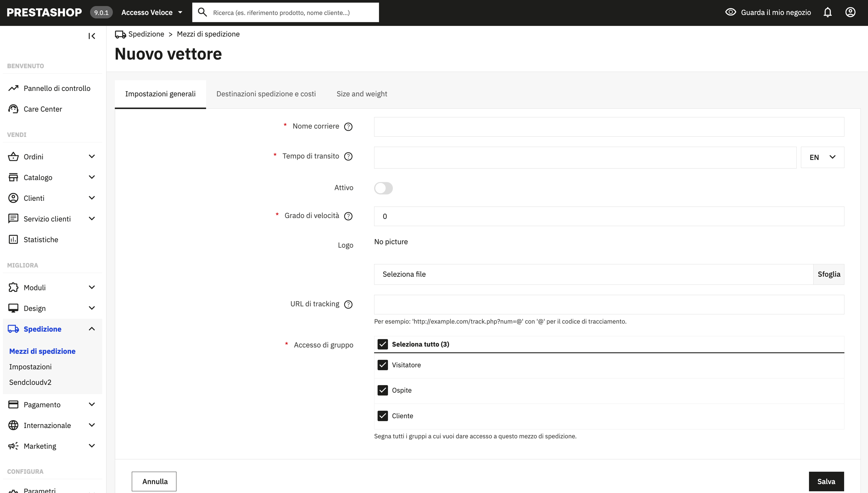868x493 pixels.
Task: Open notifications bell
Action: pyautogui.click(x=827, y=13)
